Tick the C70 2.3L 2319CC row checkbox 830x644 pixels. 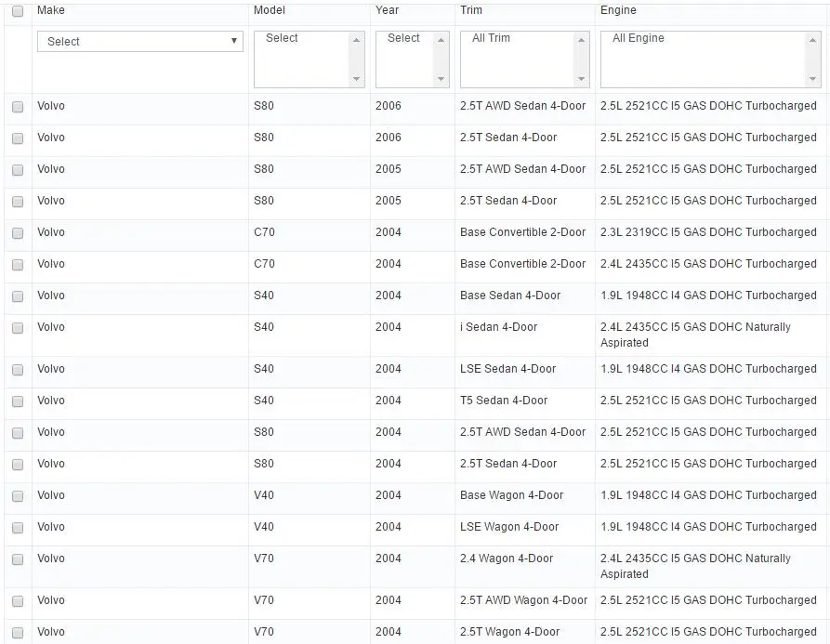tap(18, 233)
